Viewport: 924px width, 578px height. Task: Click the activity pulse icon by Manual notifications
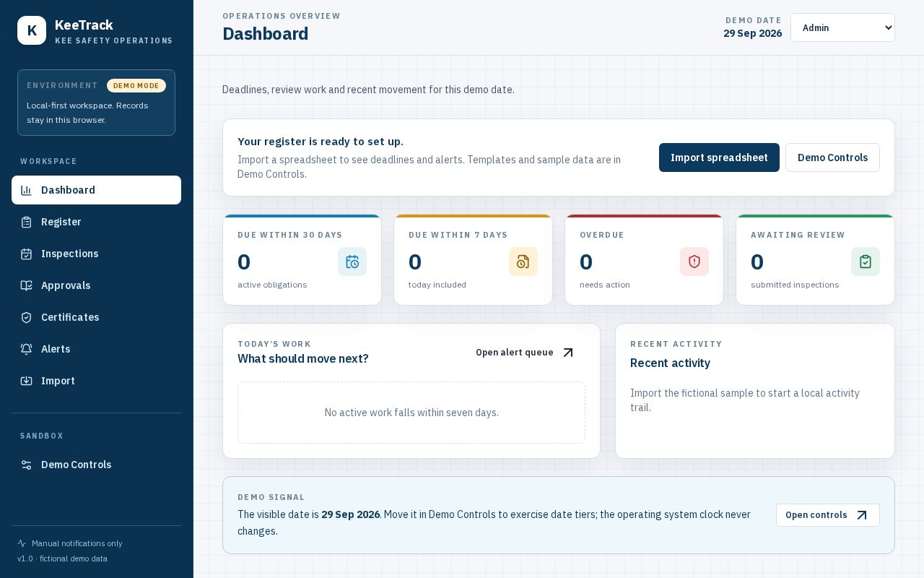[x=22, y=543]
